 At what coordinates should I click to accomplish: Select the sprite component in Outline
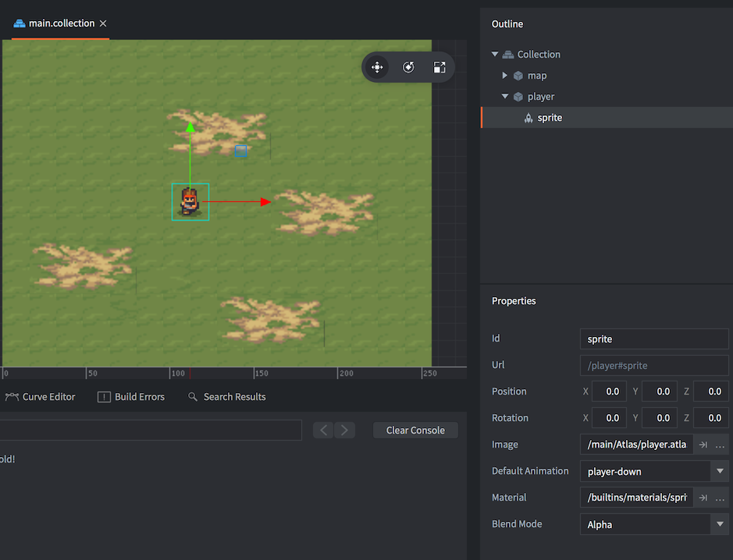[x=550, y=118]
